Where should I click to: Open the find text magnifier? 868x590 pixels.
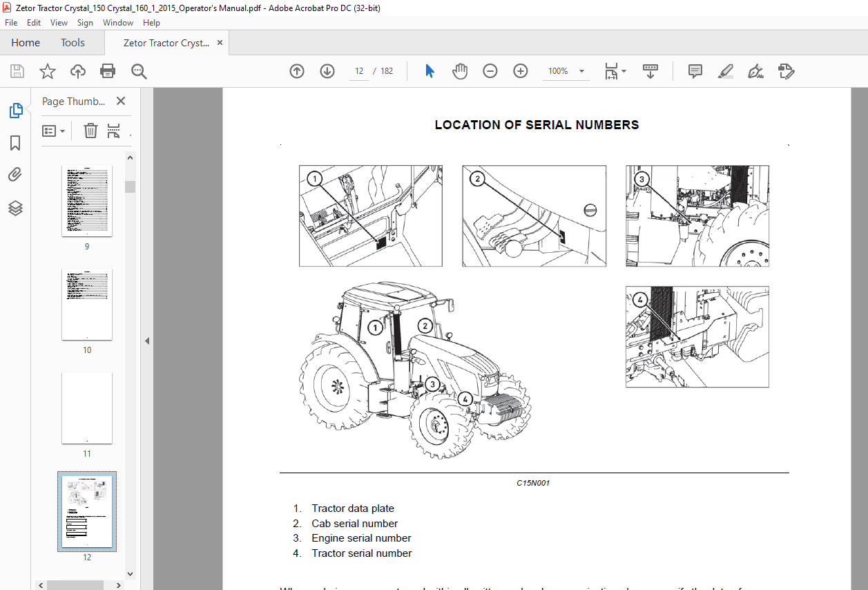pos(139,71)
